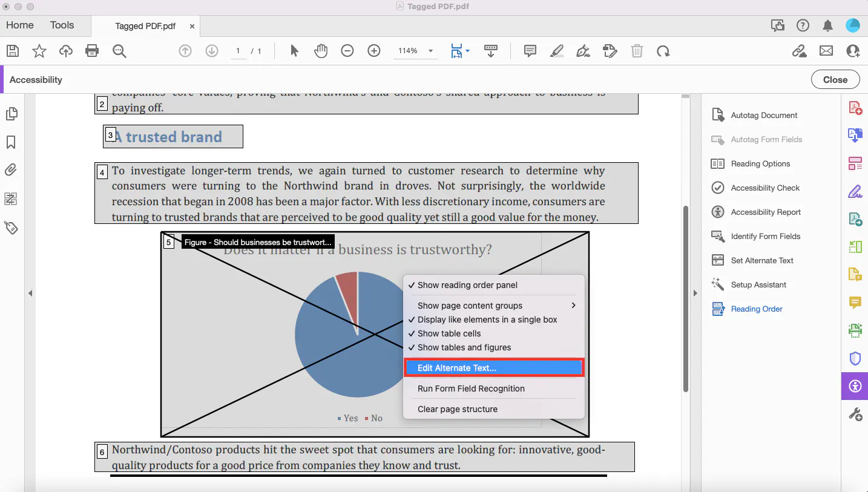The width and height of the screenshot is (868, 492).
Task: Open the page fit options dropdown arrow
Action: [x=467, y=51]
